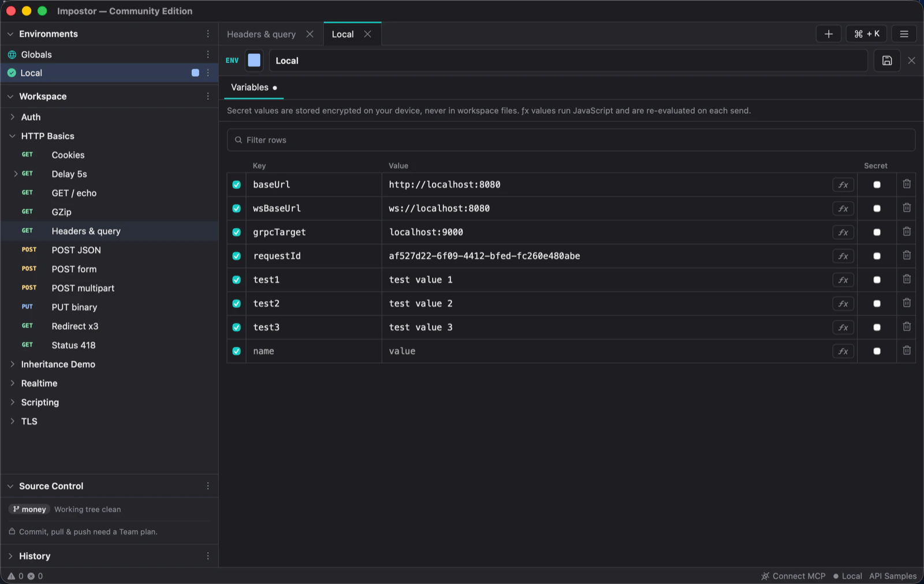Open the command palette ⌘+K button
Image resolution: width=924 pixels, height=584 pixels.
pos(866,34)
